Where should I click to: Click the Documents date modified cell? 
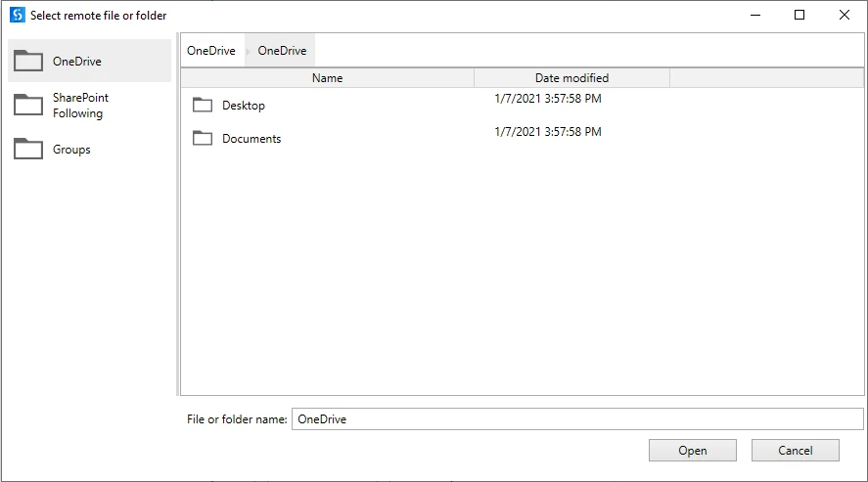click(547, 132)
